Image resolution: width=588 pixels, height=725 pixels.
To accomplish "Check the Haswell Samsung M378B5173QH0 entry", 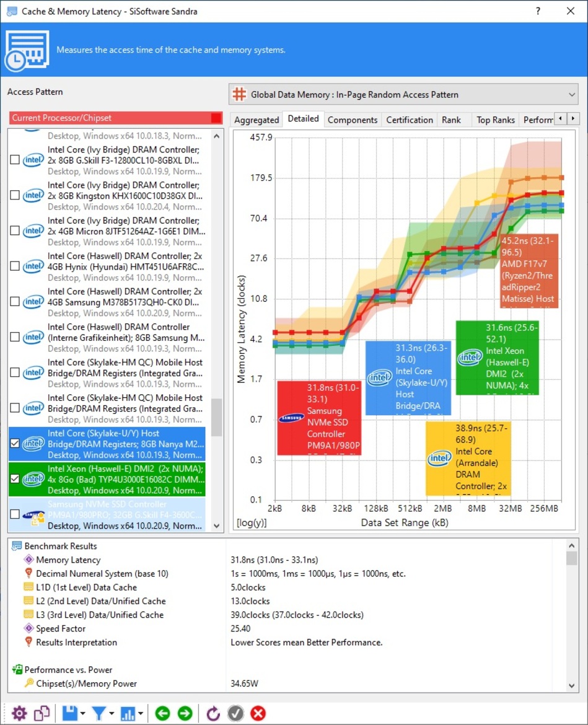I will coord(15,302).
